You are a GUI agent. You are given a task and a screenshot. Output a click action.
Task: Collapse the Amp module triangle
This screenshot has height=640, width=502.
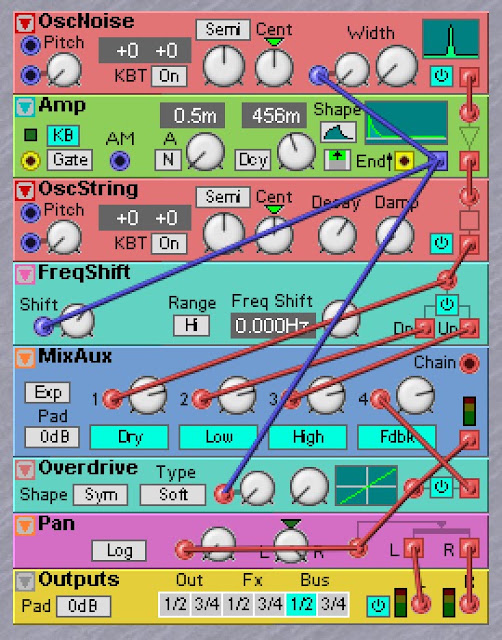[x=24, y=107]
